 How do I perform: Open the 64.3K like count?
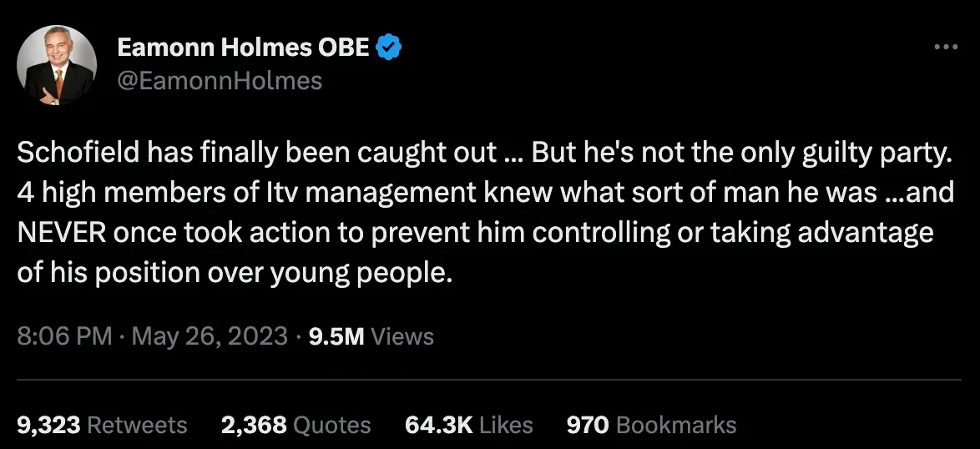point(439,425)
